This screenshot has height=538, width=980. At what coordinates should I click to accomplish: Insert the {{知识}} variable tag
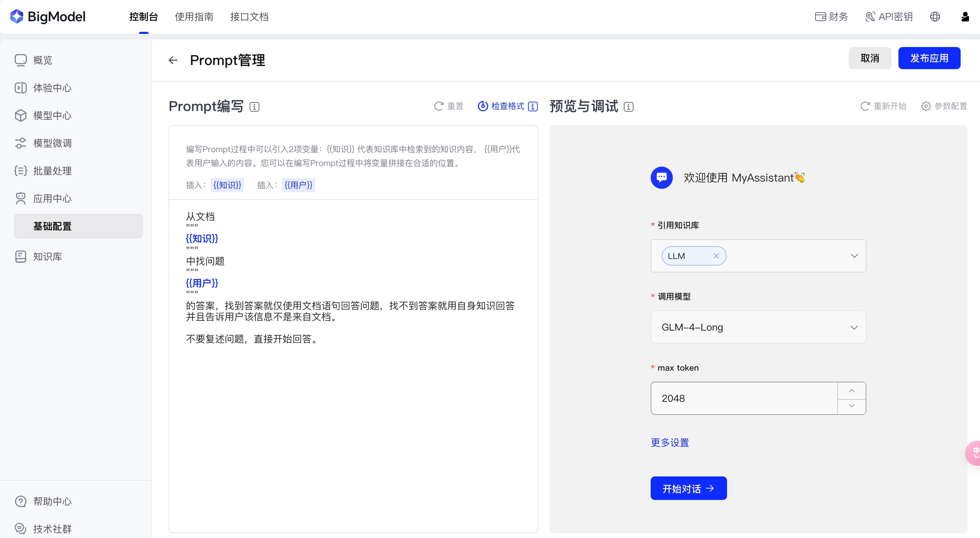[227, 185]
